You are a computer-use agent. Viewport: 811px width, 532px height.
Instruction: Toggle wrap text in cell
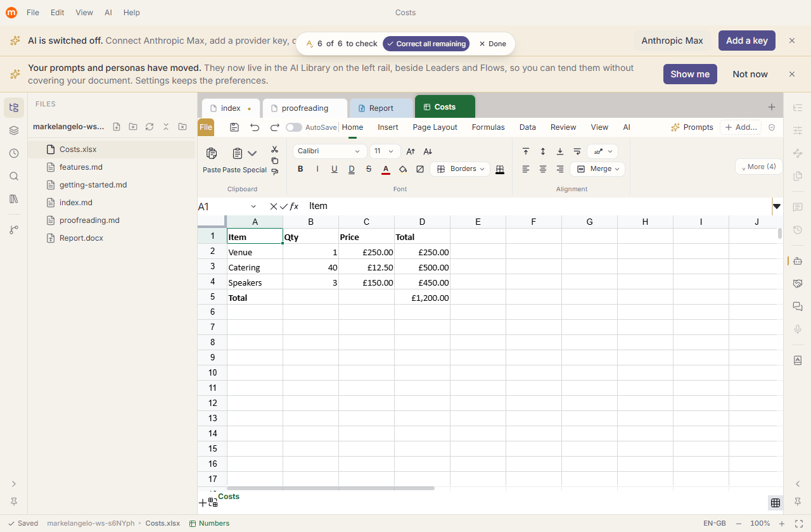(x=577, y=151)
